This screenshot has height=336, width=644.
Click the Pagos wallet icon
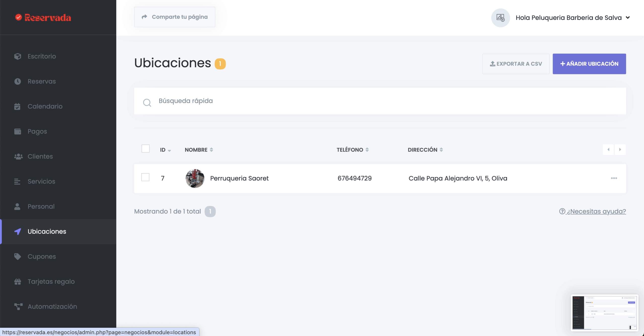click(18, 131)
